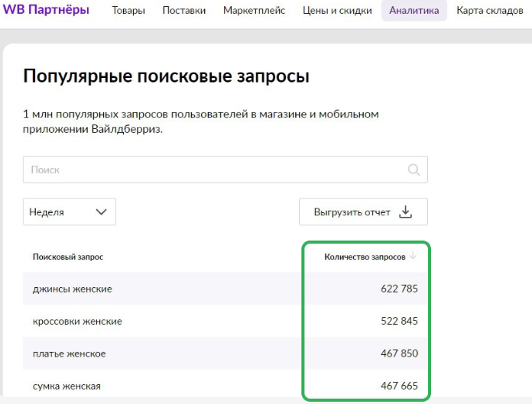This screenshot has width=532, height=404.
Task: Open the Товары menu
Action: [x=128, y=11]
